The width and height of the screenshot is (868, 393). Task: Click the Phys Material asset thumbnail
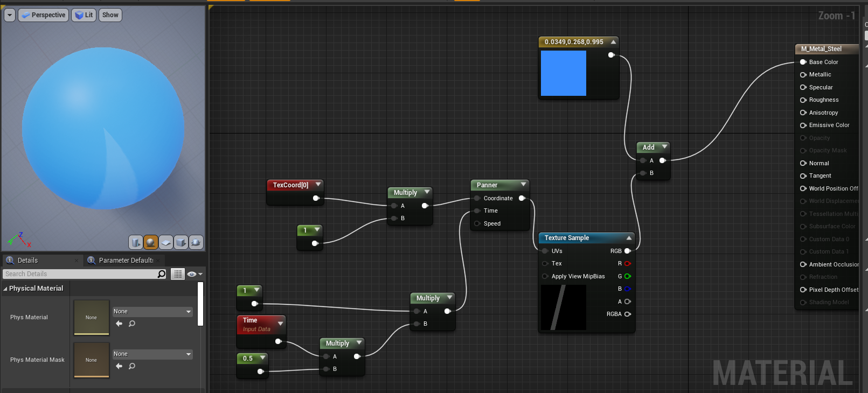point(92,318)
